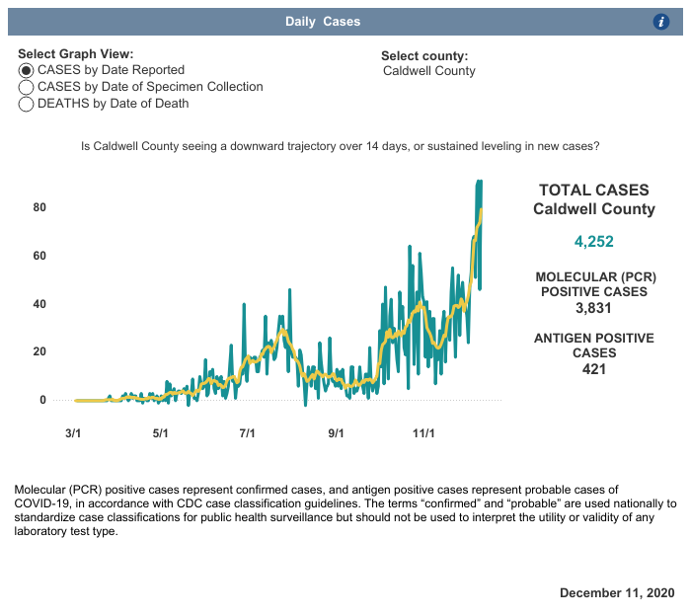Image resolution: width=690 pixels, height=616 pixels.
Task: Click the PCR positive count 3,831
Action: click(593, 308)
